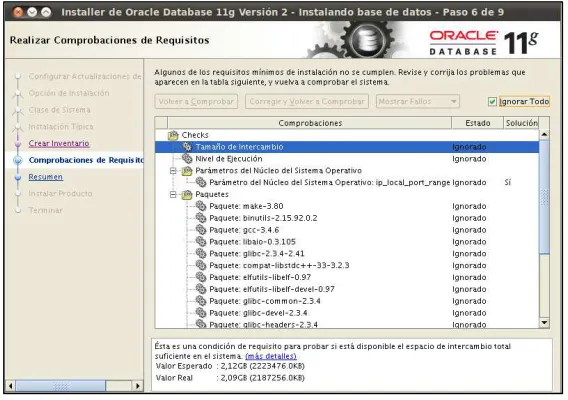Click the Checks root tree label
The image size is (568, 400).
point(195,135)
